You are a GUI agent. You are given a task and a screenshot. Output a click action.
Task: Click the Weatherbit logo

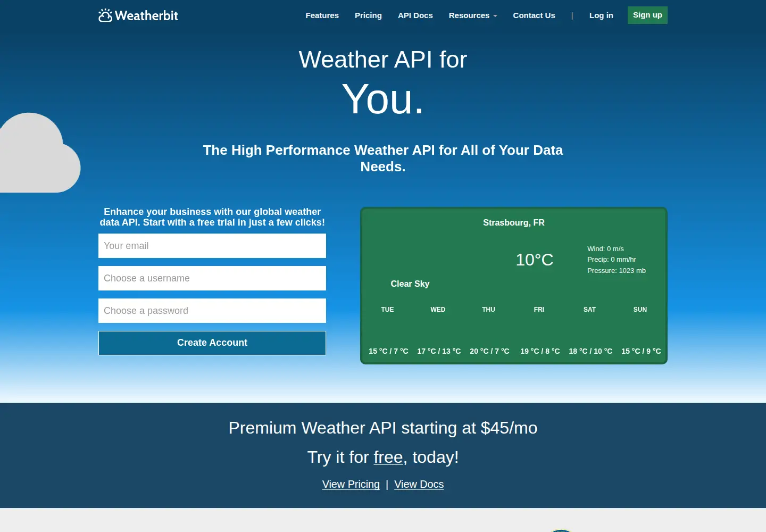click(x=138, y=15)
